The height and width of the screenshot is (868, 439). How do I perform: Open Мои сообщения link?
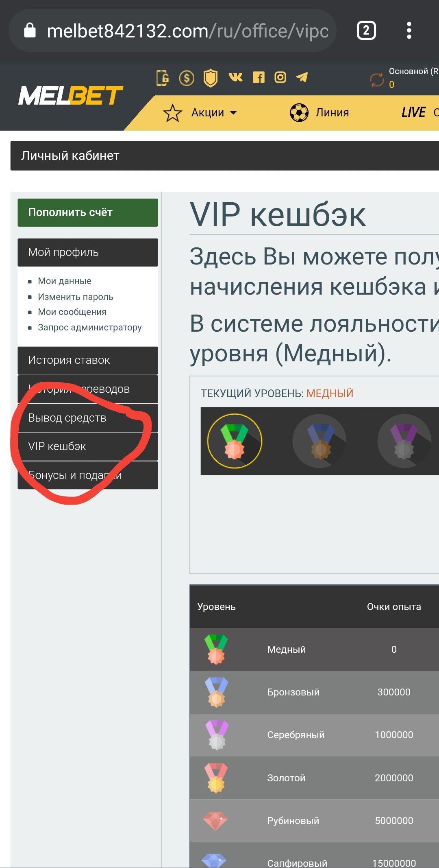72,312
